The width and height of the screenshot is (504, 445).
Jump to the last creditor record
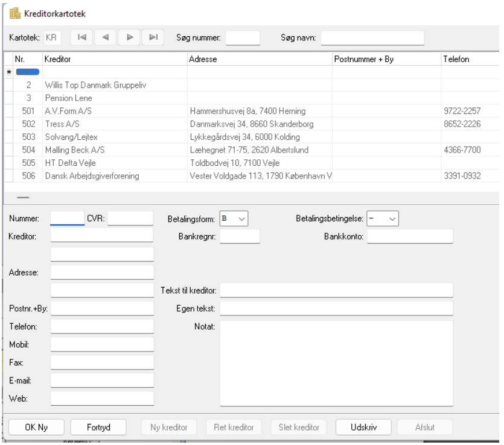click(x=153, y=37)
